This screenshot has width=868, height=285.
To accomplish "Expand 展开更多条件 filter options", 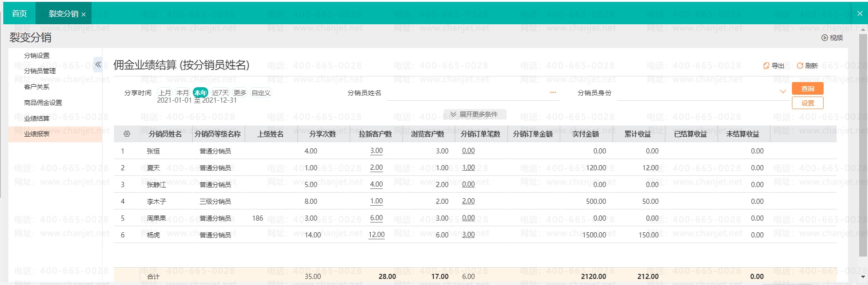I will [474, 114].
